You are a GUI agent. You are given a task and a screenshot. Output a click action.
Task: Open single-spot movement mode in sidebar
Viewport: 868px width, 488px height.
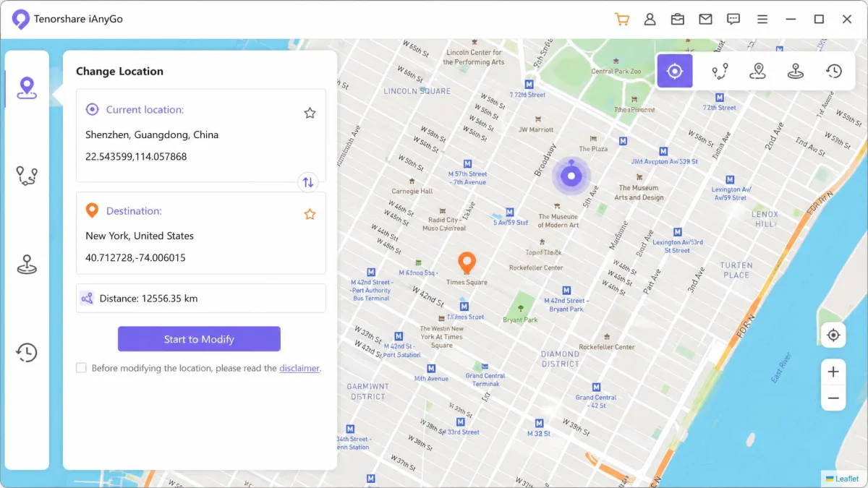(27, 176)
